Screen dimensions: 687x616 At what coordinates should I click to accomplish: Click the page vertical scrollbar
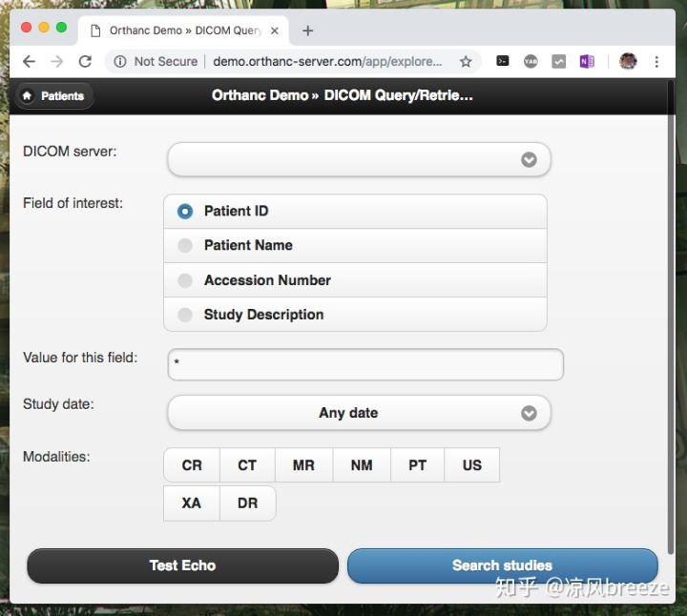[x=671, y=318]
